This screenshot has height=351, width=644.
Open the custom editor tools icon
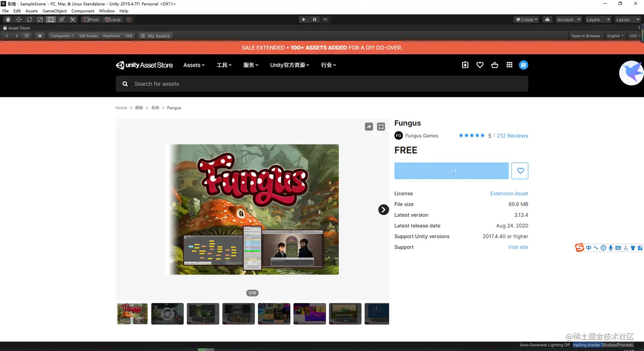[73, 20]
